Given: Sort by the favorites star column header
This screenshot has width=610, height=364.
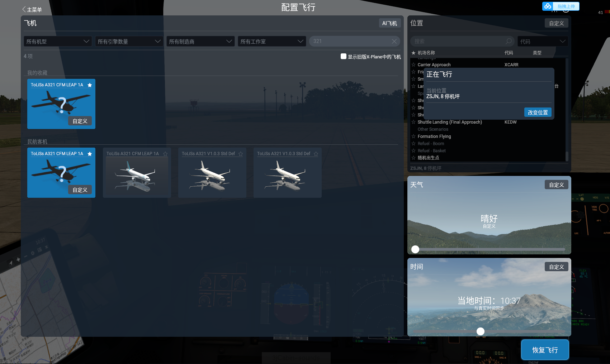Looking at the screenshot, I should 413,53.
